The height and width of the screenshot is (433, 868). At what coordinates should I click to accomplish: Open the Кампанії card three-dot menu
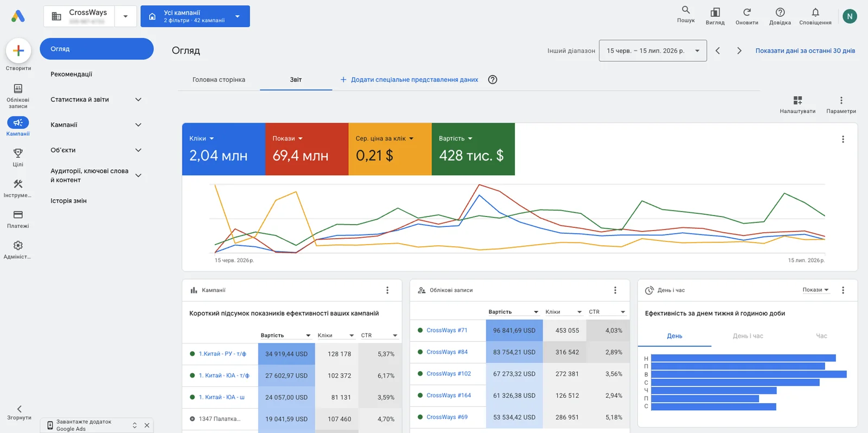(x=387, y=290)
